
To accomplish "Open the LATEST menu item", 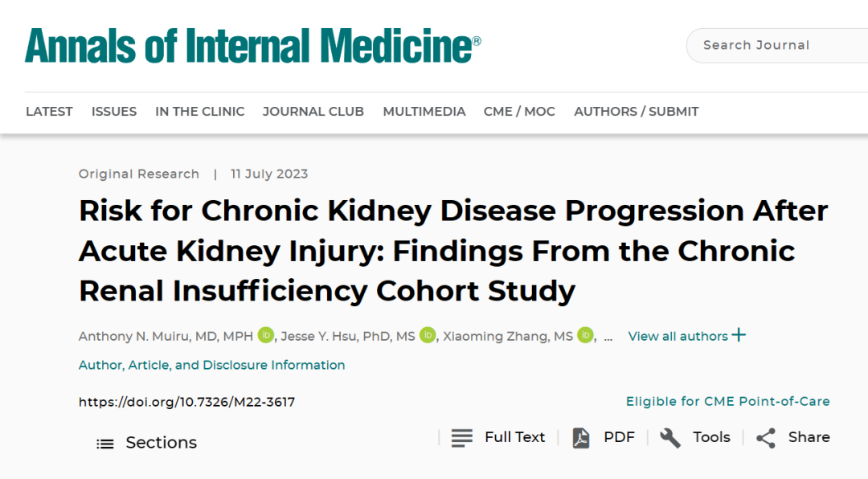I will (49, 111).
